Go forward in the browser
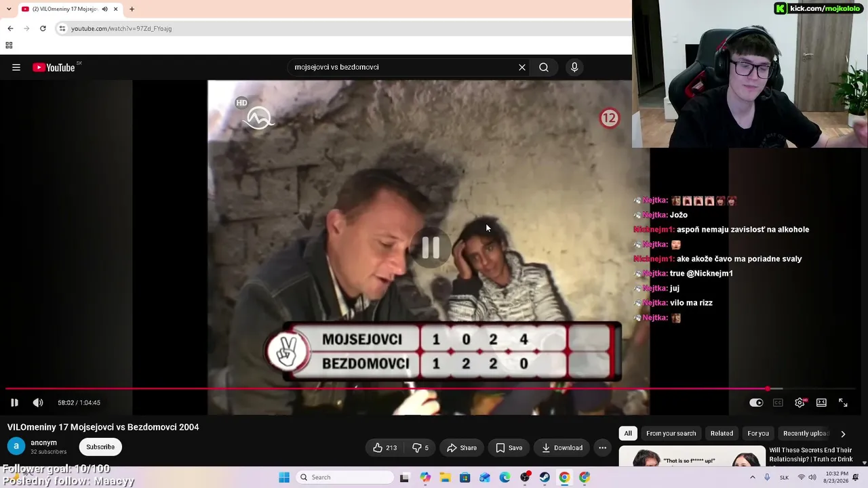 pos(26,28)
